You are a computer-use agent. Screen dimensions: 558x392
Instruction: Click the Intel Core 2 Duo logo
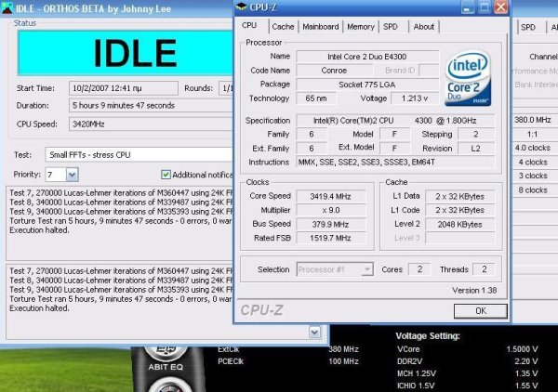click(468, 78)
